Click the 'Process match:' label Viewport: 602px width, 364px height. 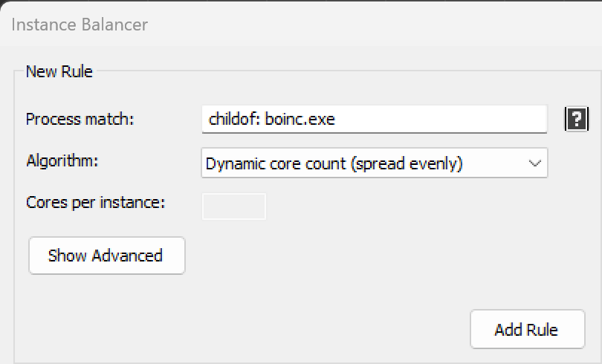(80, 119)
